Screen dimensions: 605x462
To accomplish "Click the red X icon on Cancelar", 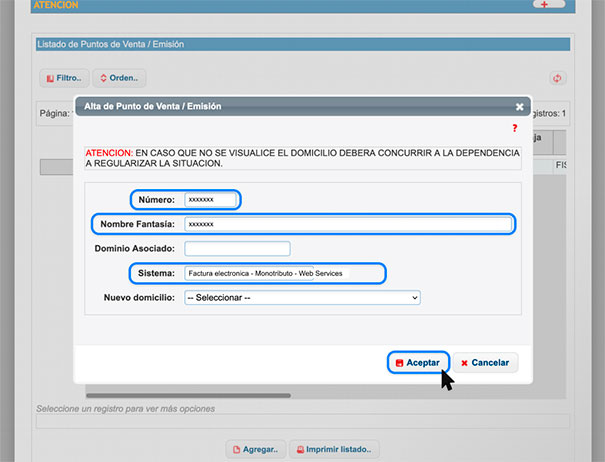I will point(464,363).
